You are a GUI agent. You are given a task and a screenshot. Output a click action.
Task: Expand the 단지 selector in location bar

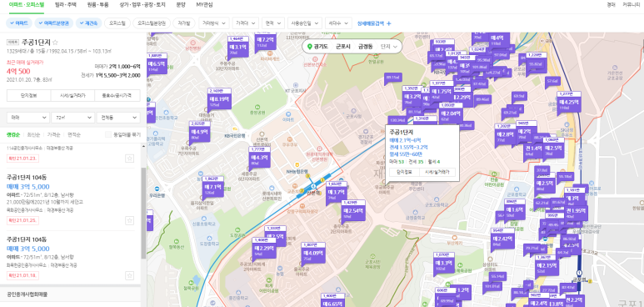tap(389, 47)
